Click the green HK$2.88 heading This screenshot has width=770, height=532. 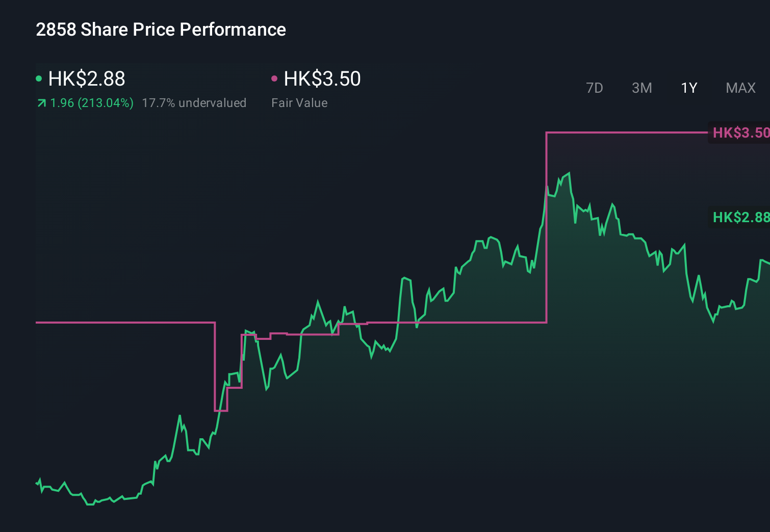coord(86,79)
